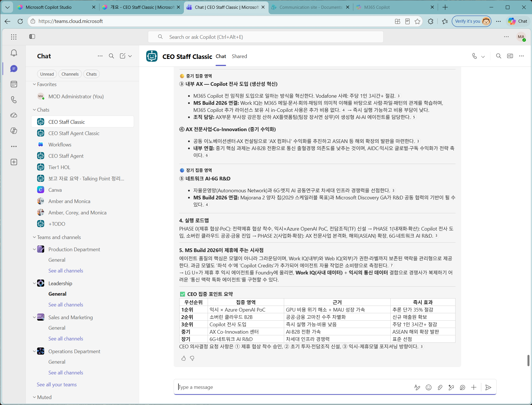Open the Copilot Chat button in the browser toolbar
The height and width of the screenshot is (405, 532).
[518, 21]
